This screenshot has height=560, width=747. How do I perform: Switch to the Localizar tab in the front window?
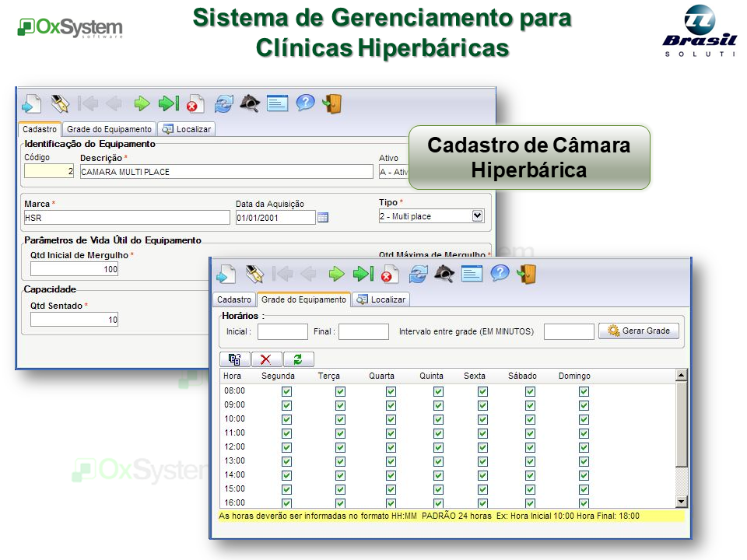click(x=381, y=299)
